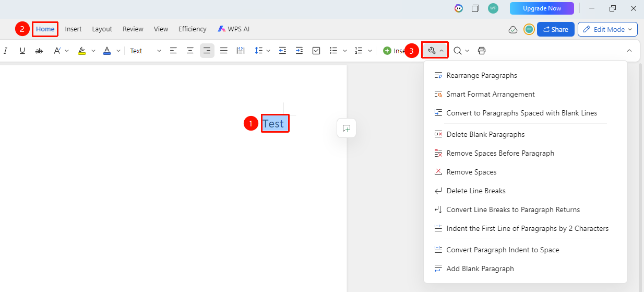Open the Edit Mode dropdown
644x292 pixels.
click(608, 29)
